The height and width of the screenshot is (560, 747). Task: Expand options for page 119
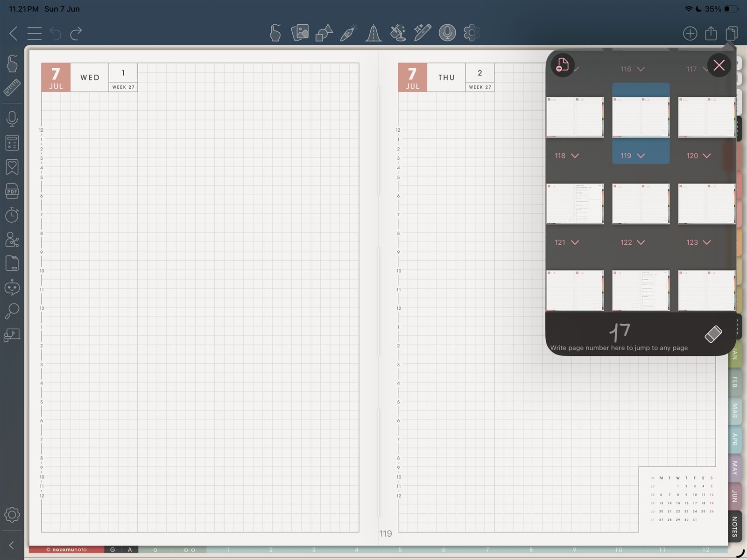point(641,156)
